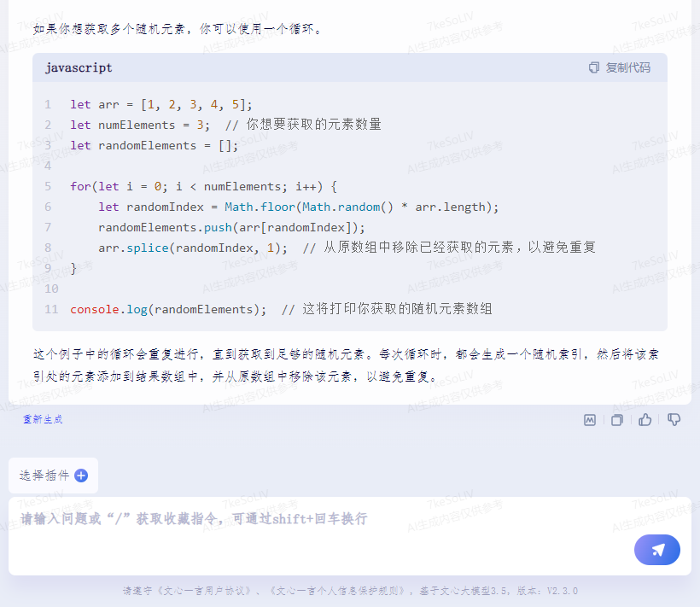
Task: Give the answer a thumbs down
Action: [x=674, y=419]
